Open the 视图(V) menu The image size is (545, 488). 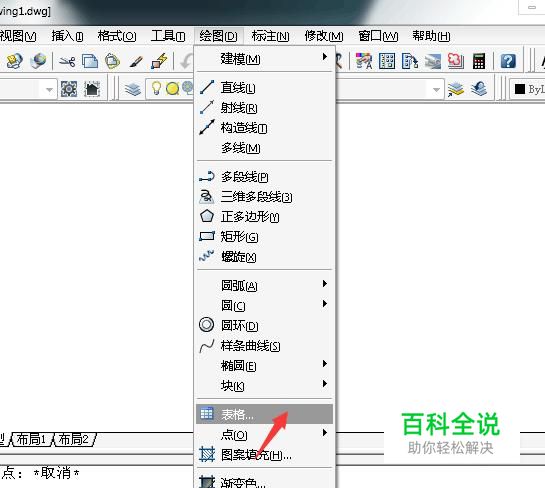(17, 36)
